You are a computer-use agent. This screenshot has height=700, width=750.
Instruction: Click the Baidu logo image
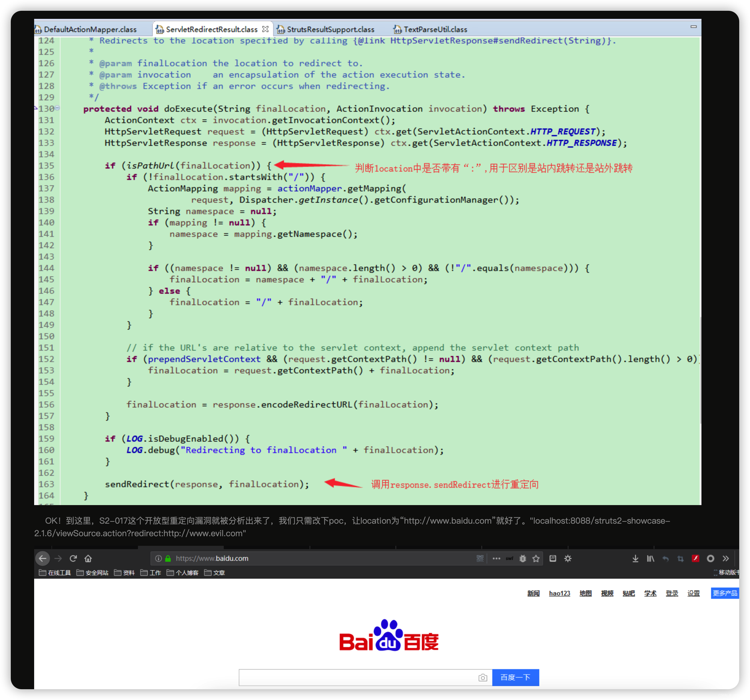tap(388, 635)
